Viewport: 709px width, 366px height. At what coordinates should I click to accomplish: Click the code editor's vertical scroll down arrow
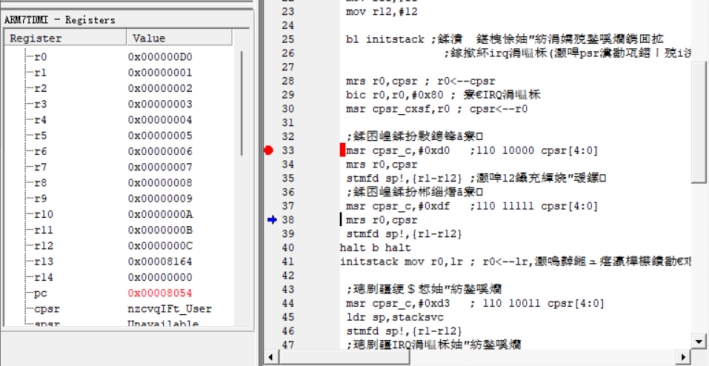tap(700, 342)
